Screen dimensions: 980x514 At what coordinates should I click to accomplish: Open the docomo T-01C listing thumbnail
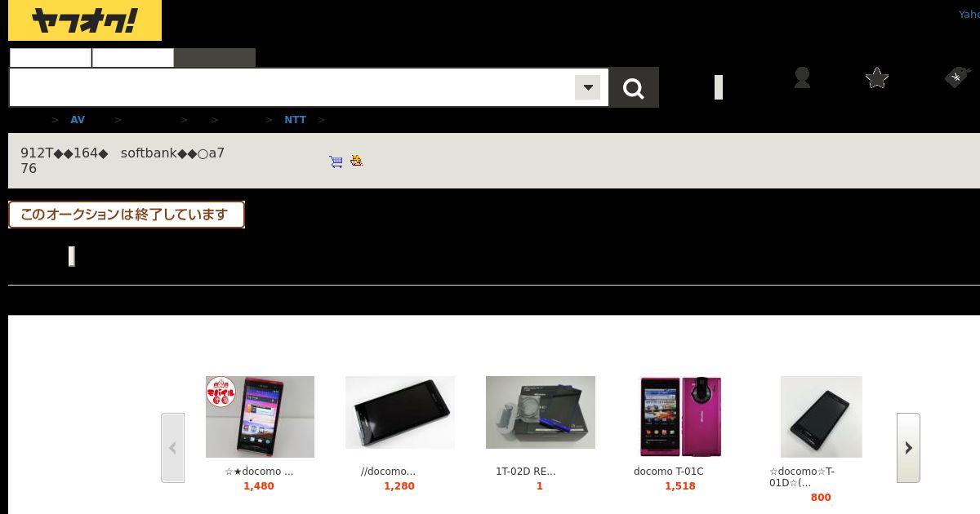(x=680, y=416)
